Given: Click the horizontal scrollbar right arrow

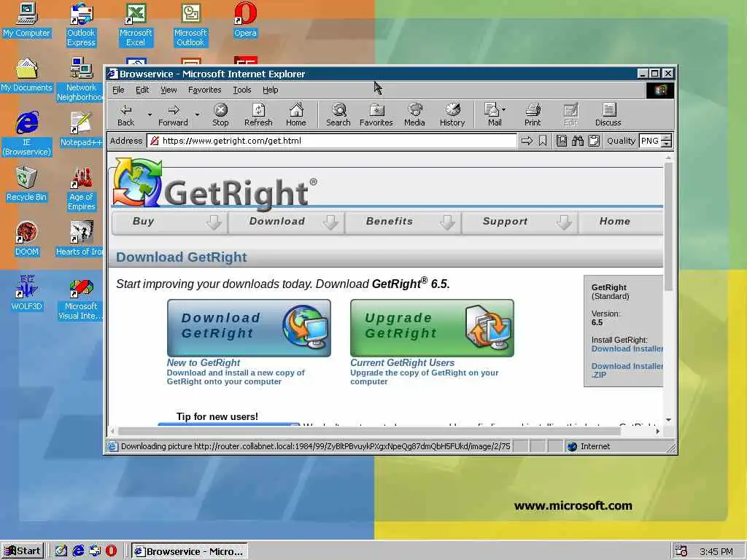Looking at the screenshot, I should 658,431.
